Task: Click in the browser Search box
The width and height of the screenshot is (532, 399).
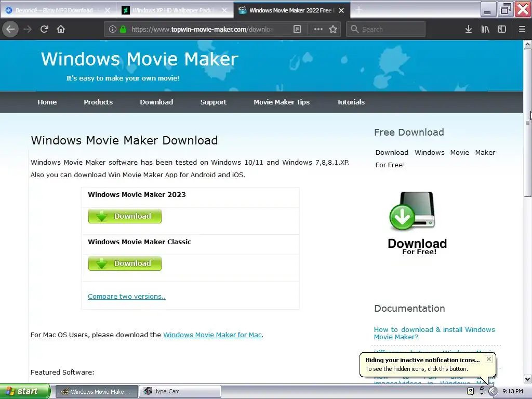Action: point(386,29)
